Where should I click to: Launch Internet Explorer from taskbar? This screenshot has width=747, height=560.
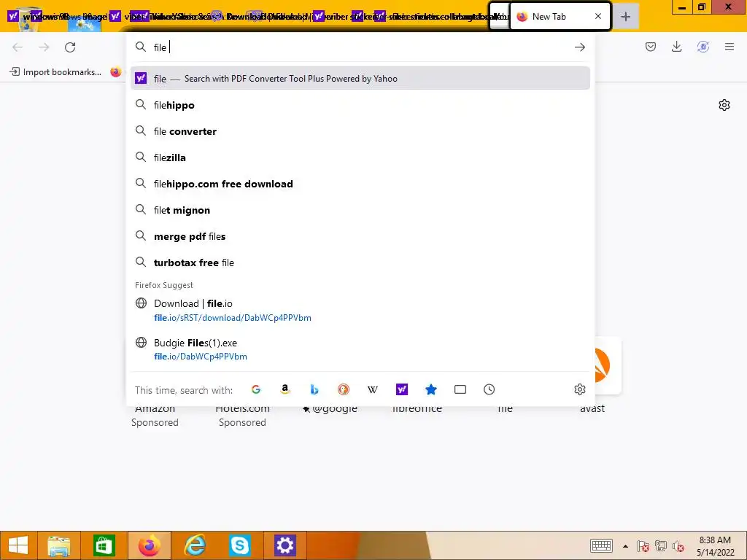pos(195,545)
